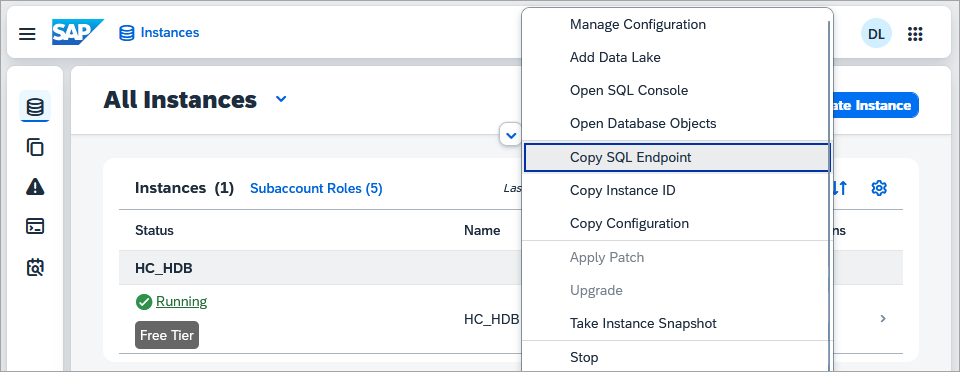Open the product switcher grid icon
This screenshot has width=960, height=372.
point(915,34)
